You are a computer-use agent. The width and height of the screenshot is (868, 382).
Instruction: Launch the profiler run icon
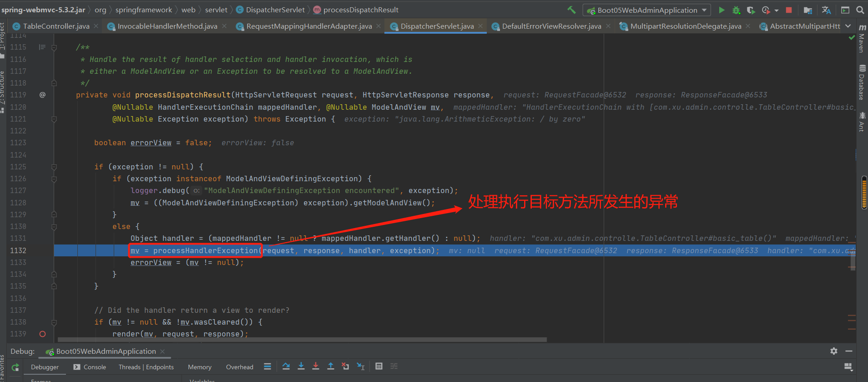click(766, 10)
